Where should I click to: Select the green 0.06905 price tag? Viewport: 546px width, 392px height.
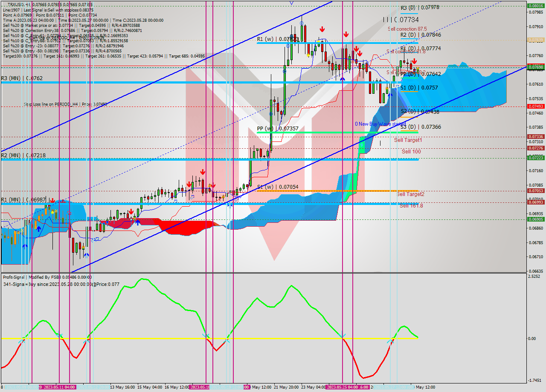[535, 219]
